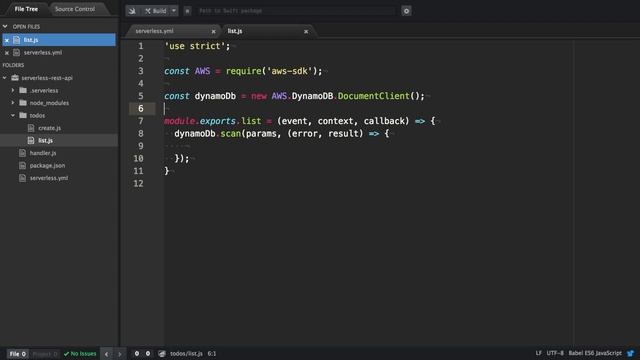The height and width of the screenshot is (360, 640).
Task: Click line number 1 in gutter
Action: pos(141,46)
